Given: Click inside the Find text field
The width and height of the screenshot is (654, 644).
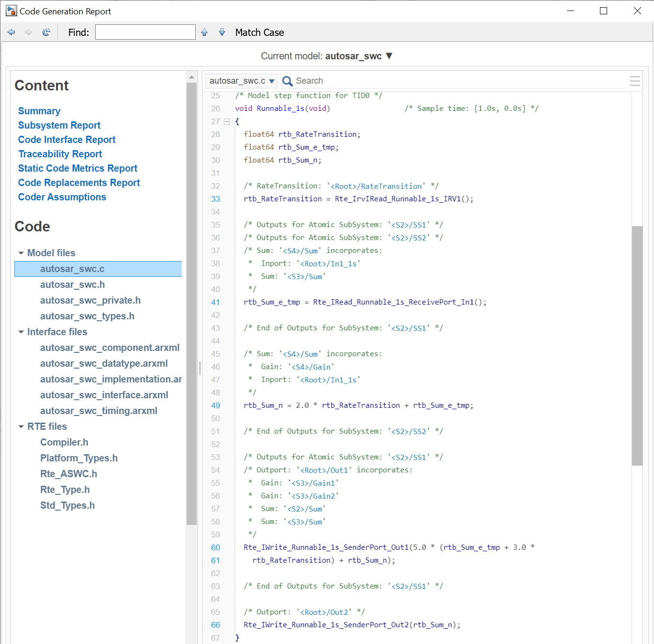Looking at the screenshot, I should [x=145, y=32].
